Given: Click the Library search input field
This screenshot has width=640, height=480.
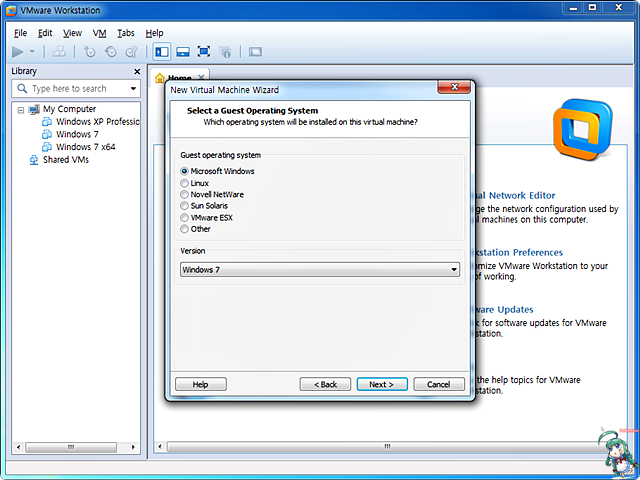Looking at the screenshot, I should (76, 89).
